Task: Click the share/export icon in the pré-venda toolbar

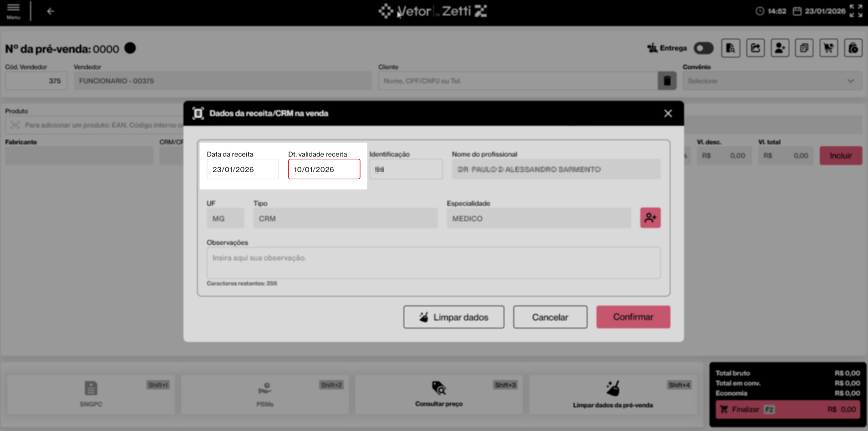Action: 755,48
